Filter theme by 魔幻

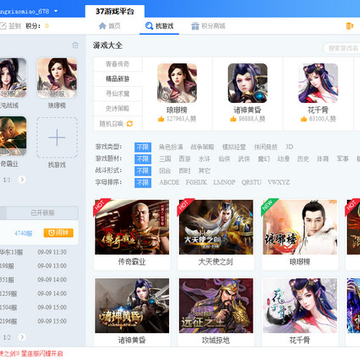264,159
